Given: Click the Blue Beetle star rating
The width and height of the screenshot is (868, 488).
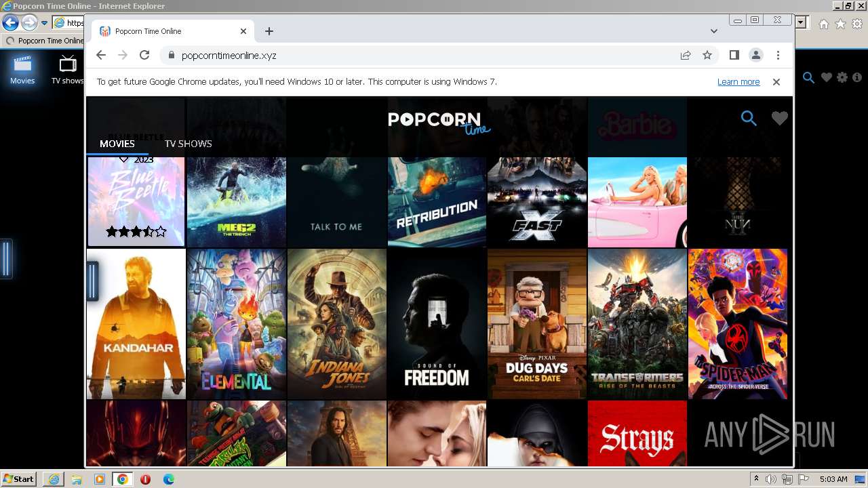Looking at the screenshot, I should [x=136, y=232].
